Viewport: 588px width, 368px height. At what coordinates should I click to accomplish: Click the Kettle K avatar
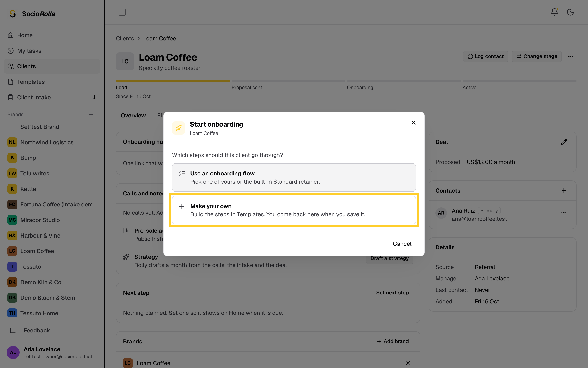(12, 189)
